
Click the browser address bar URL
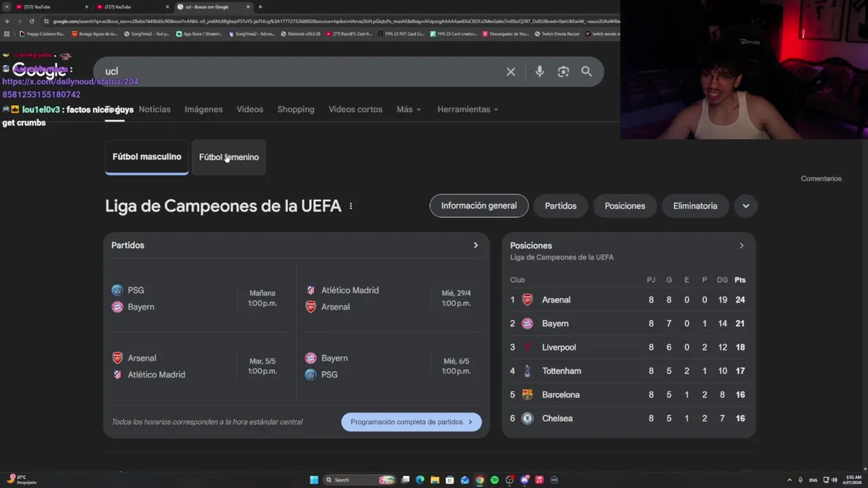pyautogui.click(x=332, y=21)
